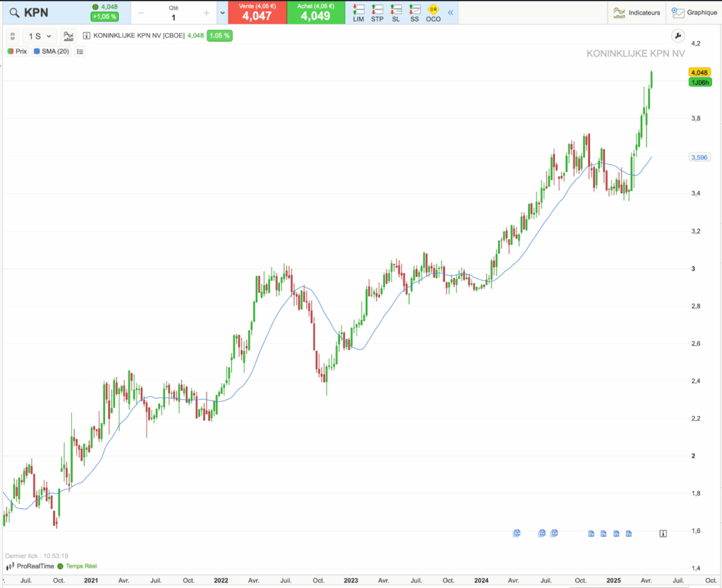The image size is (722, 588).
Task: Click the 2023 label on time axis
Action: [350, 580]
